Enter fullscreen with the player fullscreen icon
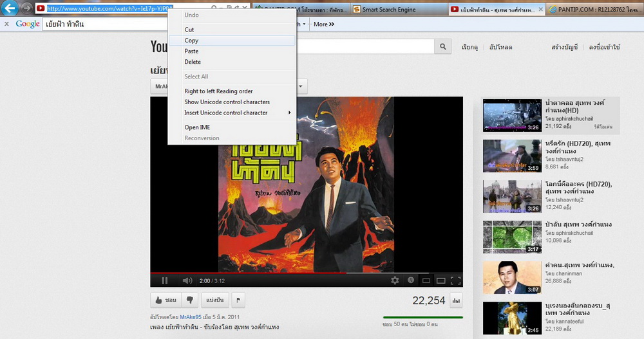 coord(455,280)
